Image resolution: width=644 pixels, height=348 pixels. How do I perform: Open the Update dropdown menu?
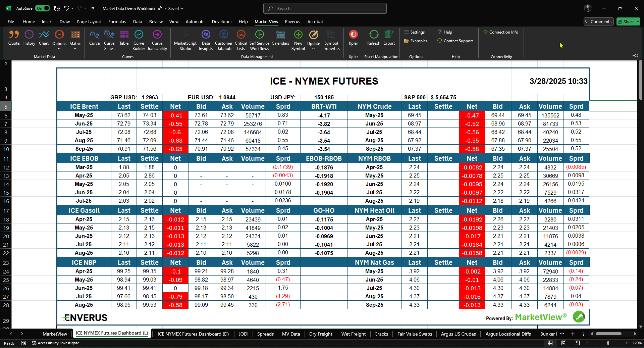click(313, 49)
